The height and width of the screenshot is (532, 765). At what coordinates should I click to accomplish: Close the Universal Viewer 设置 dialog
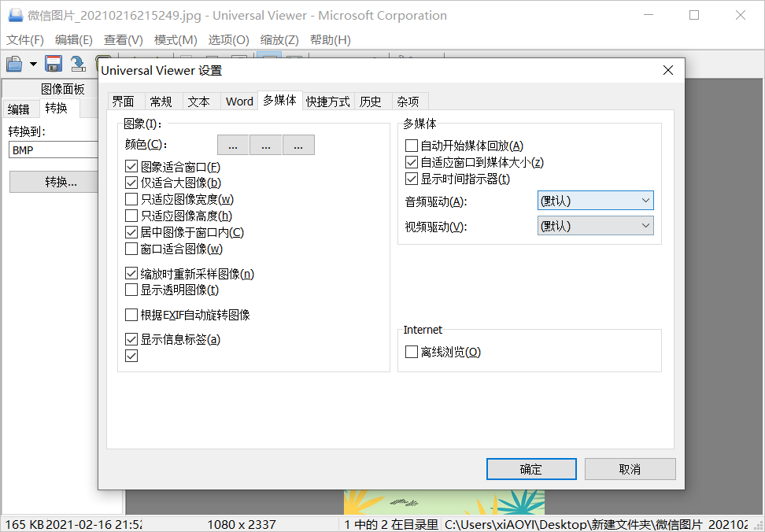pyautogui.click(x=668, y=70)
